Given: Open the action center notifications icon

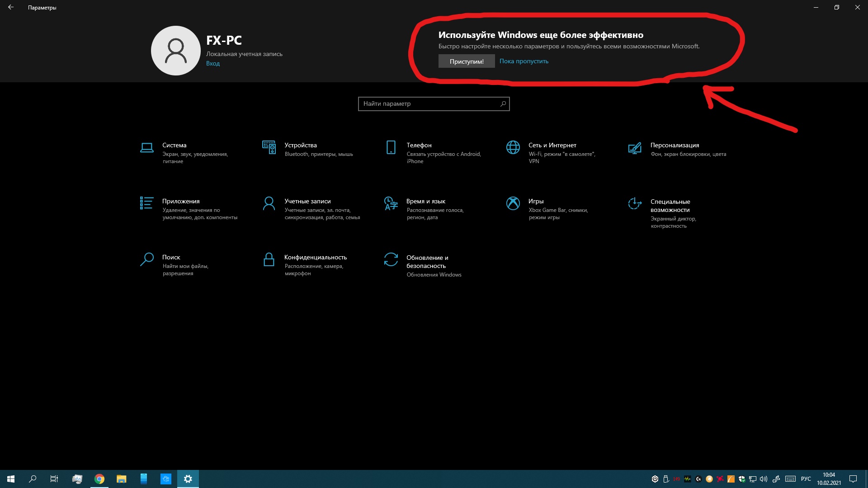Looking at the screenshot, I should click(x=853, y=479).
